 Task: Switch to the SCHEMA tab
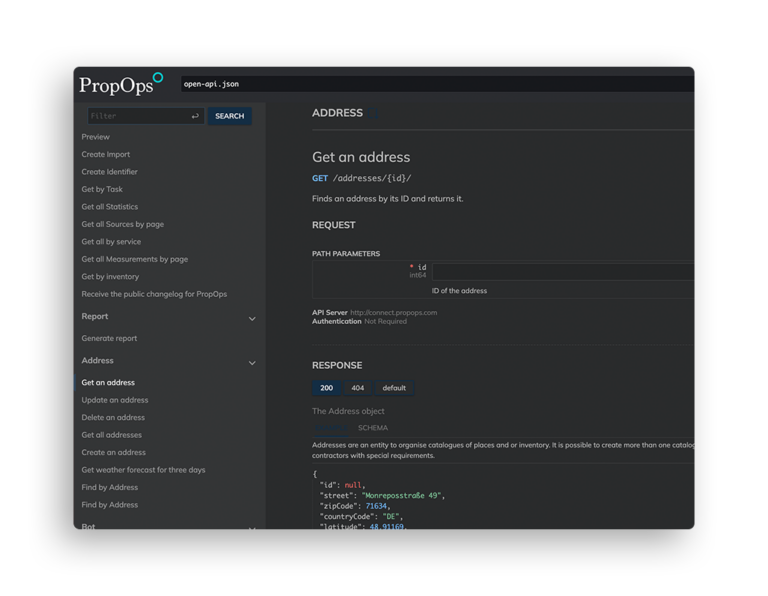[x=373, y=428]
